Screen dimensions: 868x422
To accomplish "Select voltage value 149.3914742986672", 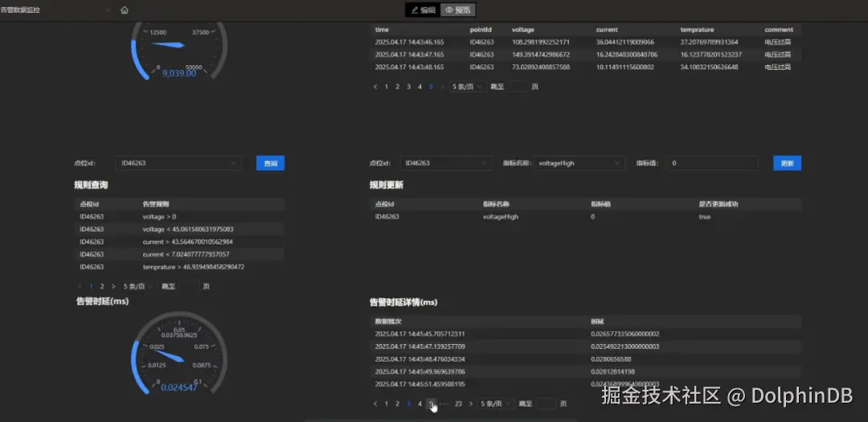I will [x=540, y=55].
